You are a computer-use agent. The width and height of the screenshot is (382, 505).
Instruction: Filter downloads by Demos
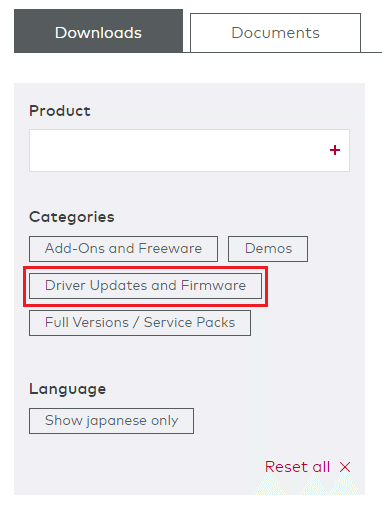[x=268, y=249]
